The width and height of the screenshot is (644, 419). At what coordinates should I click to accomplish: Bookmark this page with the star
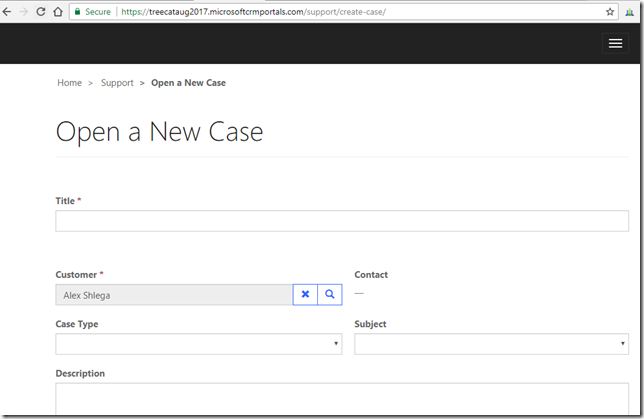point(610,12)
